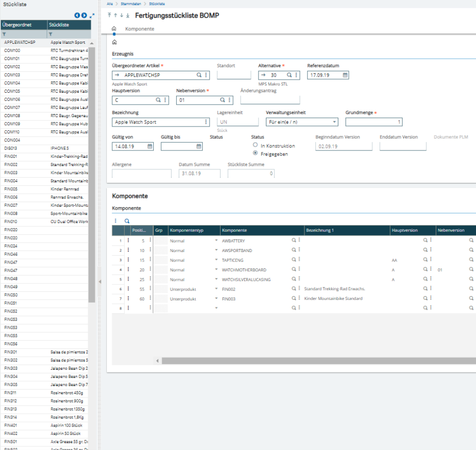Go to previous record with left arrow
The image size is (476, 450).
[x=77, y=15]
